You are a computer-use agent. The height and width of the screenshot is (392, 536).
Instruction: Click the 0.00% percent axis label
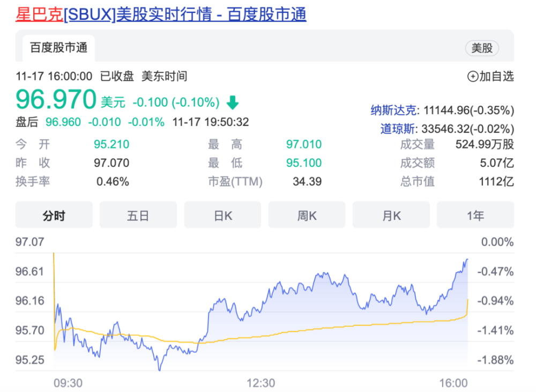497,242
